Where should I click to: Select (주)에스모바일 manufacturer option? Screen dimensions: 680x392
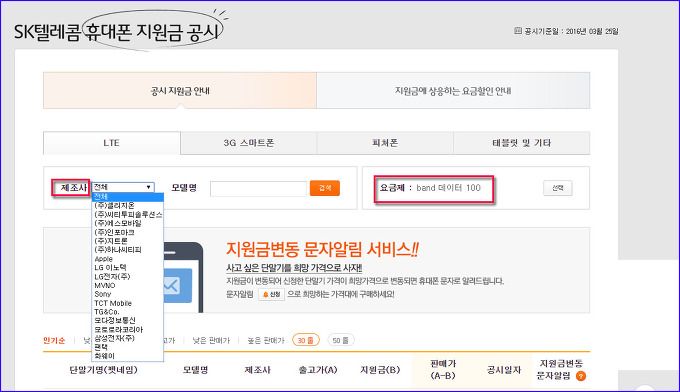point(128,223)
